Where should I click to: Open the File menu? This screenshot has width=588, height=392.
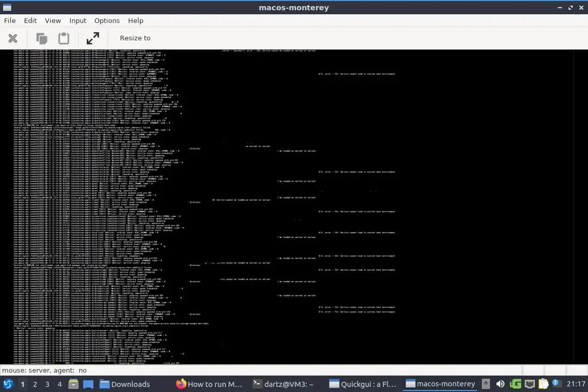(x=10, y=20)
